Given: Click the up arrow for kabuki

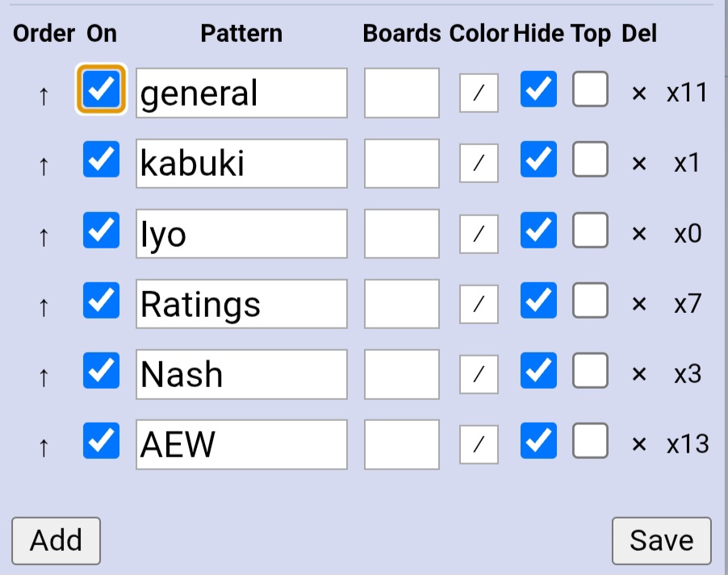Looking at the screenshot, I should click(44, 165).
